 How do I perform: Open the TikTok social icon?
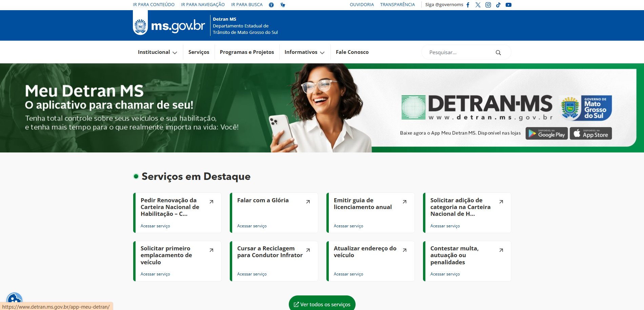(x=498, y=5)
